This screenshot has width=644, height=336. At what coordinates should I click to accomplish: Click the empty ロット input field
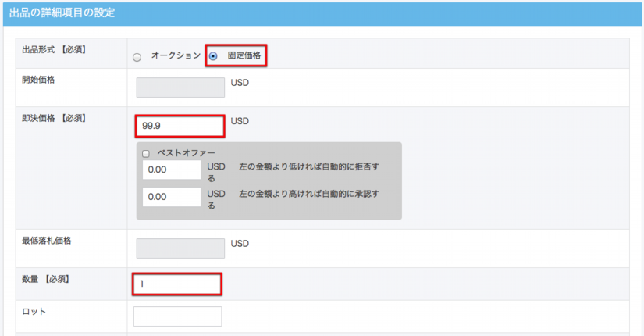[177, 316]
